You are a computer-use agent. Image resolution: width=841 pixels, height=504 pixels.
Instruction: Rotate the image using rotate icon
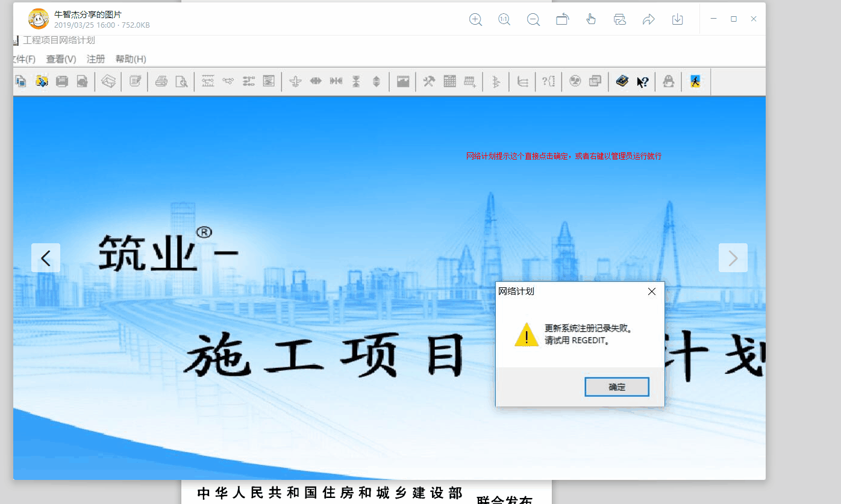pyautogui.click(x=562, y=19)
